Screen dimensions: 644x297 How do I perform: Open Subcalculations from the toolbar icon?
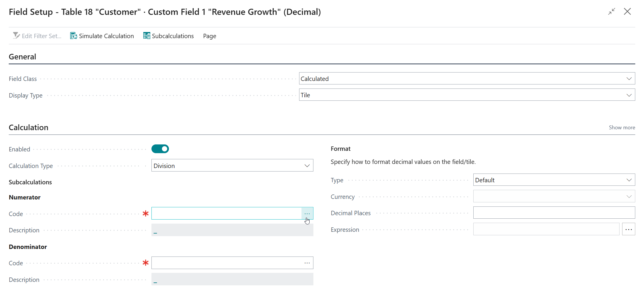pyautogui.click(x=147, y=36)
